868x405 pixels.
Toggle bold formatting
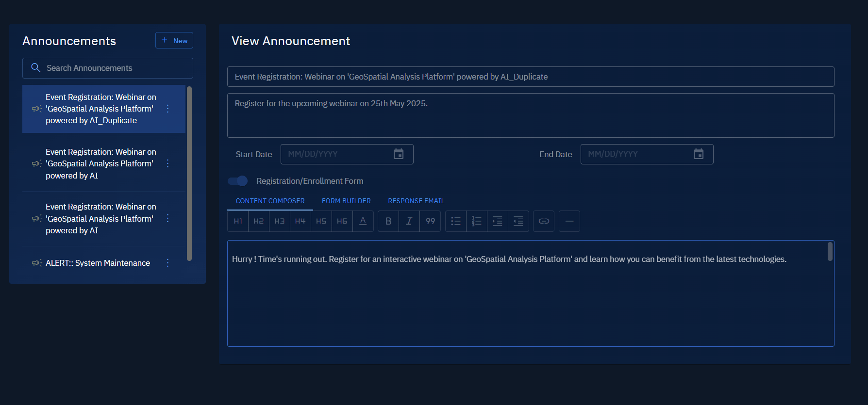tap(388, 221)
